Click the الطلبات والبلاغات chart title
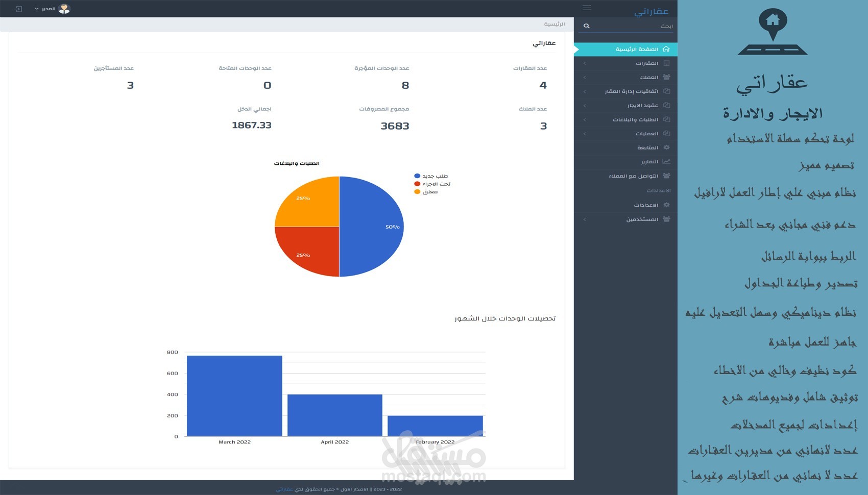 coord(297,163)
